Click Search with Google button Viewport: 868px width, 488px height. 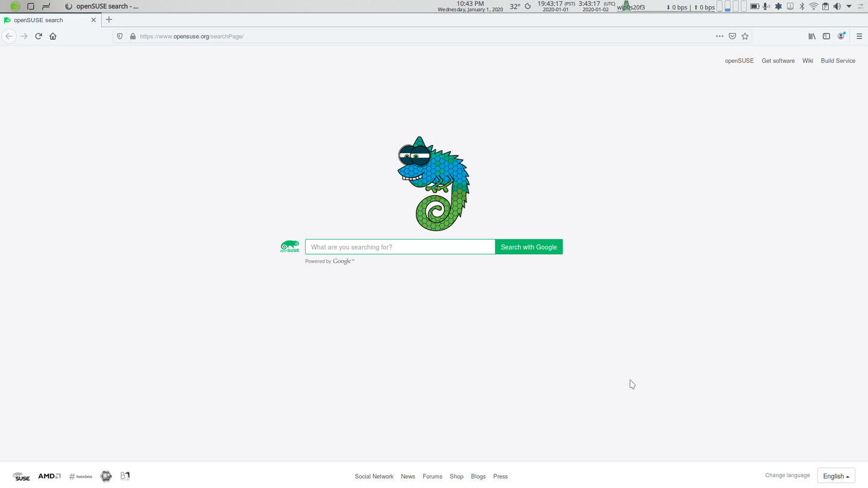point(529,247)
